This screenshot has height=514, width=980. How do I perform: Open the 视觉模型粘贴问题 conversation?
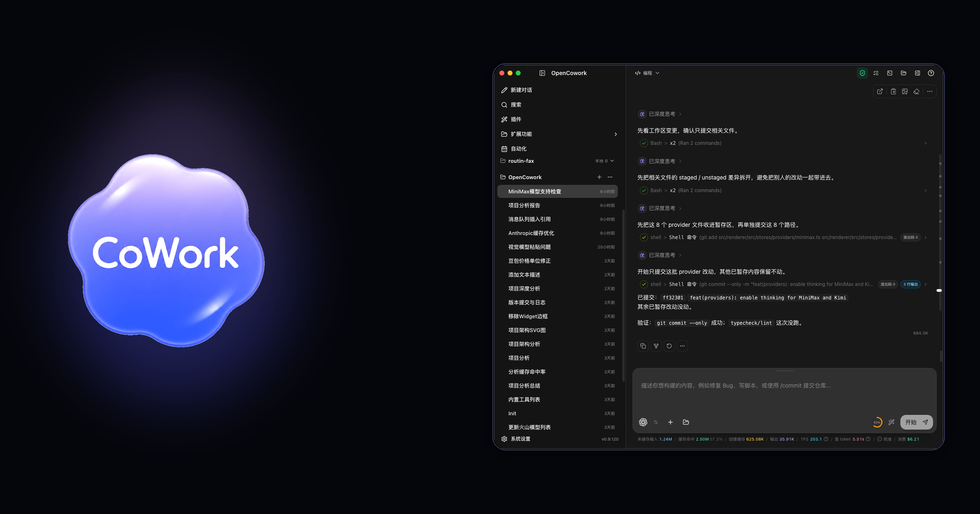tap(558, 247)
